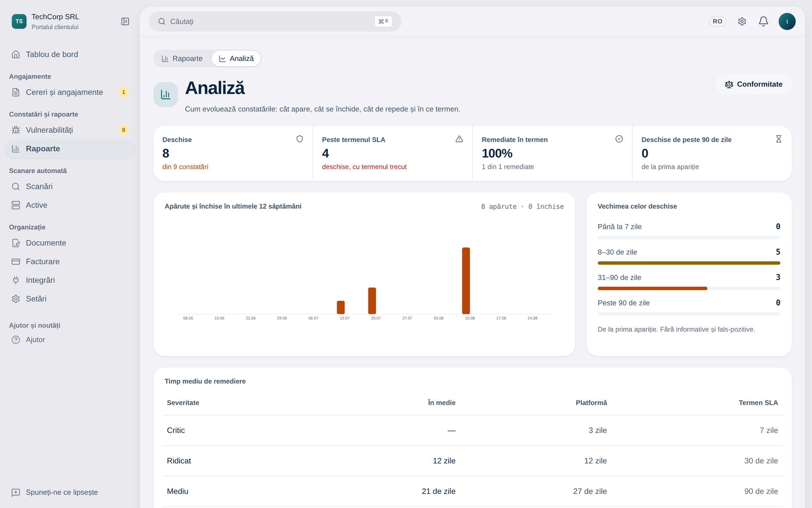This screenshot has width=812, height=508.
Task: Click the 13.07 bar in chart
Action: (341, 307)
